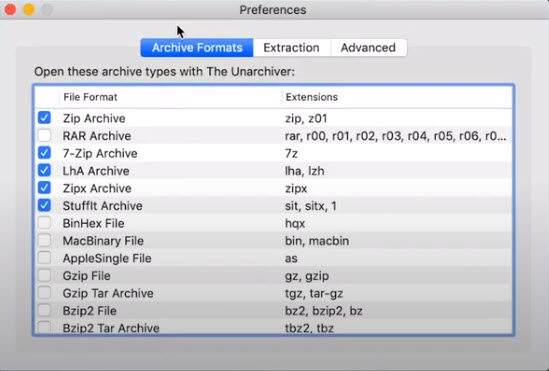Switch to the Archive Formats tab
This screenshot has width=549, height=371.
(x=197, y=48)
